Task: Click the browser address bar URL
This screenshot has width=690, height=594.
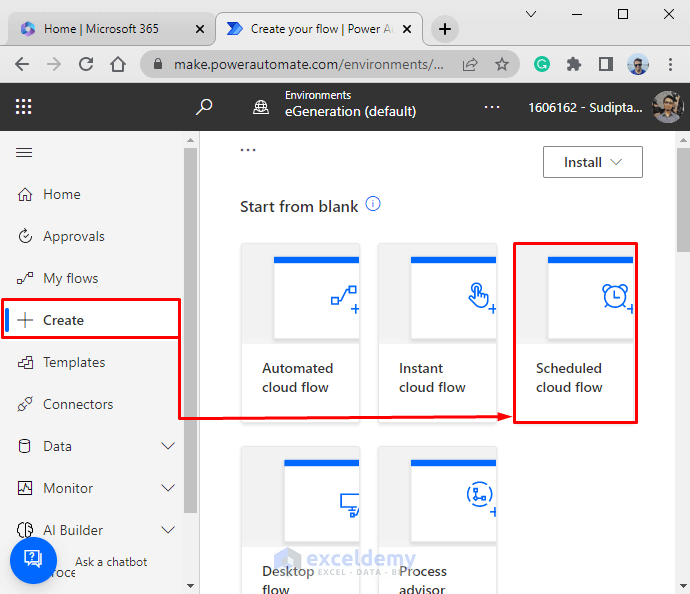Action: pyautogui.click(x=308, y=64)
